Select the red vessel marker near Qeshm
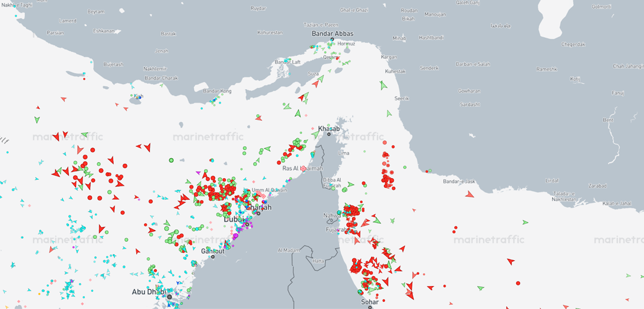 tap(337, 58)
